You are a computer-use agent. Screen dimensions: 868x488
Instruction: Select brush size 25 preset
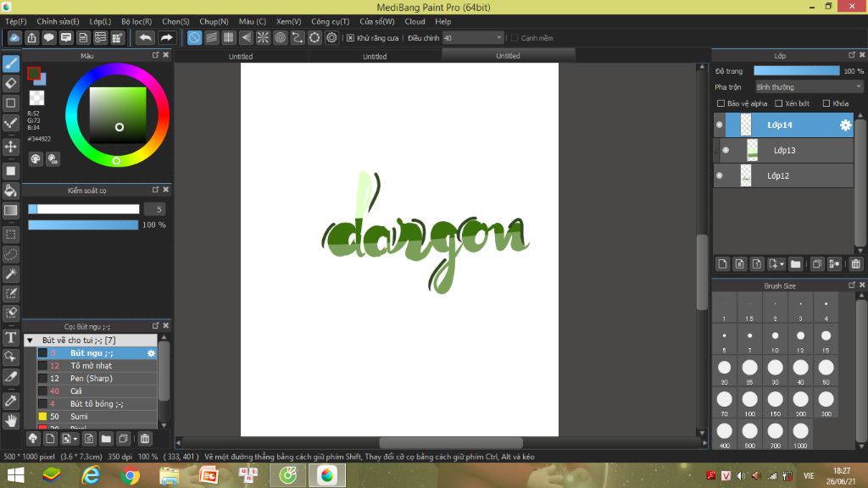[749, 371]
